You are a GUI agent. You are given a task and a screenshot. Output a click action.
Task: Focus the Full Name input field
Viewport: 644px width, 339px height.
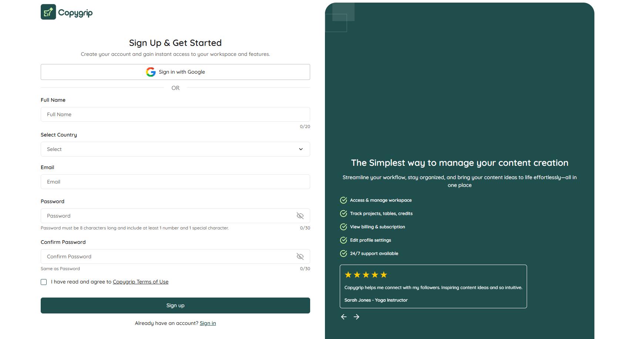(175, 114)
